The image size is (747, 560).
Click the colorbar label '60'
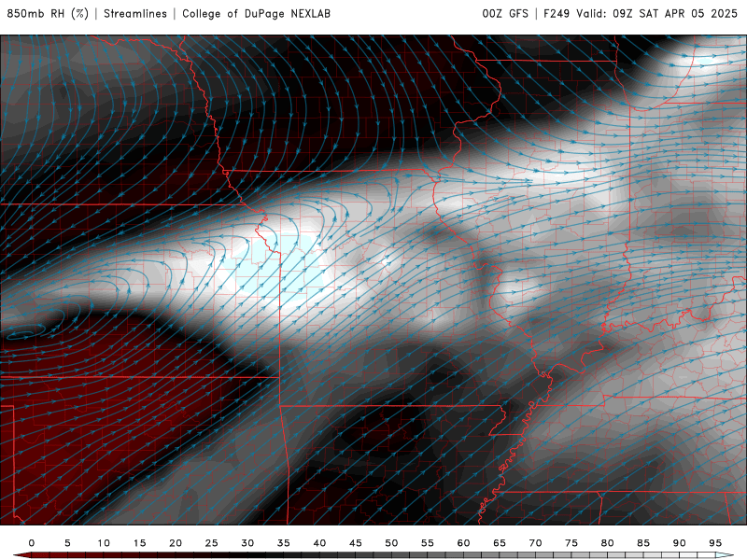463,543
